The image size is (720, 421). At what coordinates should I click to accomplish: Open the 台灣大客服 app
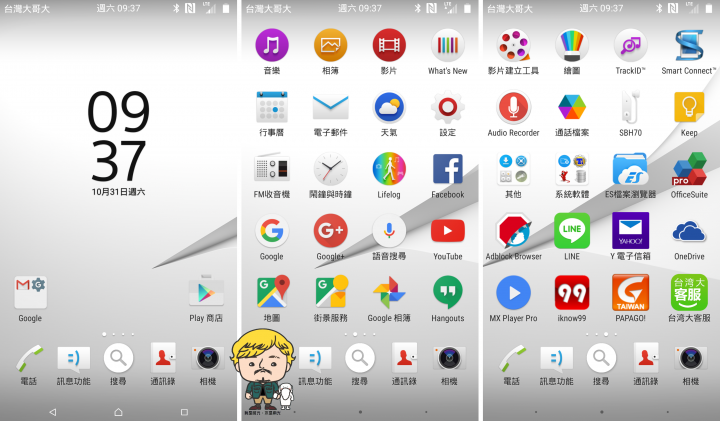(x=689, y=292)
